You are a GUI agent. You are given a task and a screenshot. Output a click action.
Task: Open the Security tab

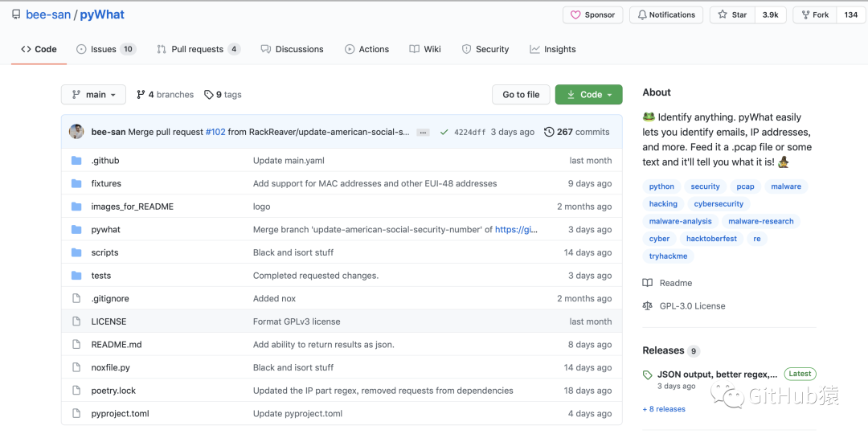click(485, 49)
